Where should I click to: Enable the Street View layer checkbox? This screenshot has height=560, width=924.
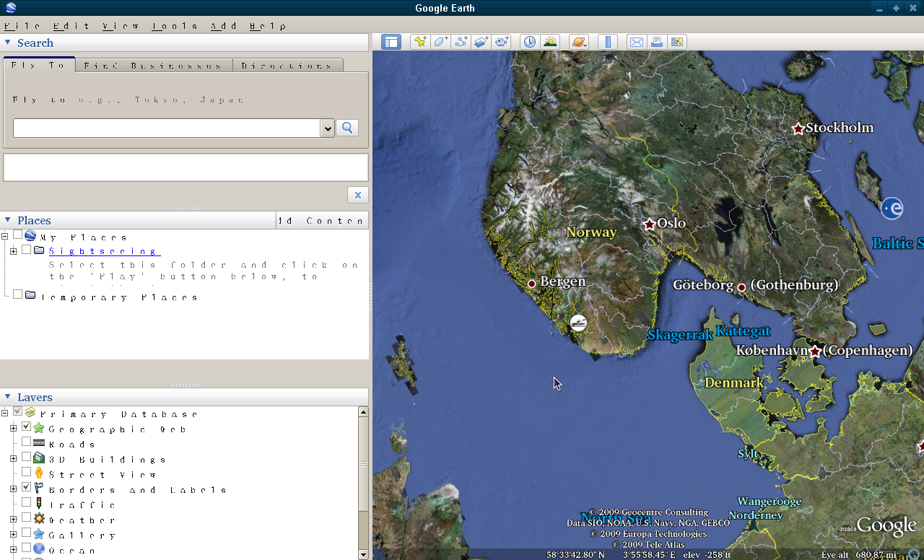pos(27,472)
